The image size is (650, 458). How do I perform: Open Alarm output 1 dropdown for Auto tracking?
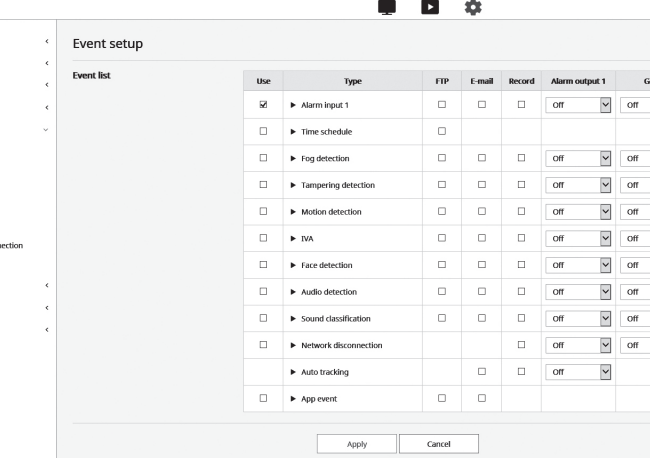coord(578,372)
